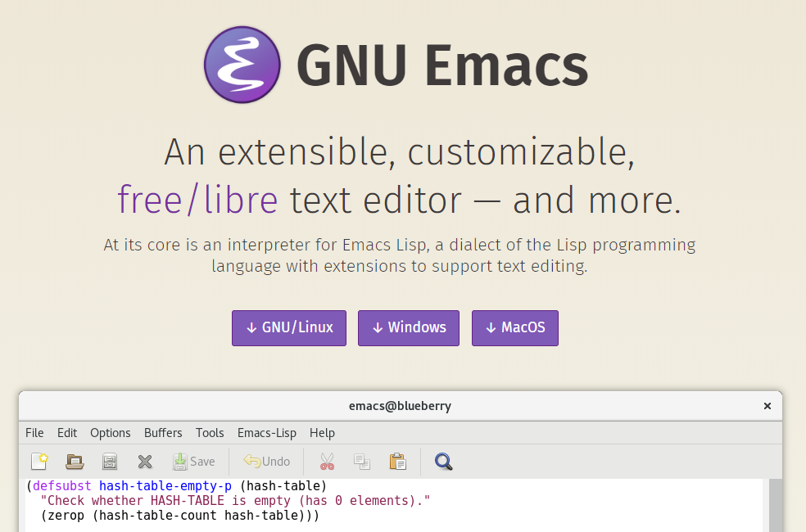Search with the magnifying glass icon
This screenshot has height=532, width=806.
444,461
